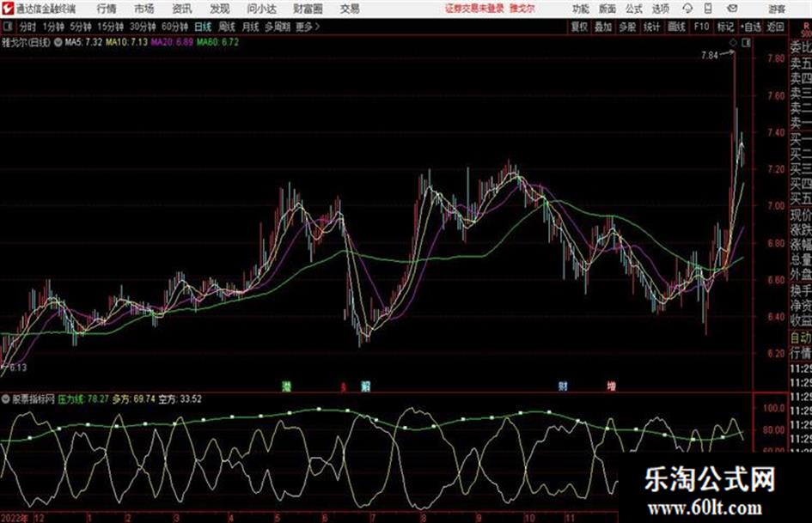Viewport: 812px width, 523px height.
Task: Open the 功能 menu
Action: click(x=581, y=9)
